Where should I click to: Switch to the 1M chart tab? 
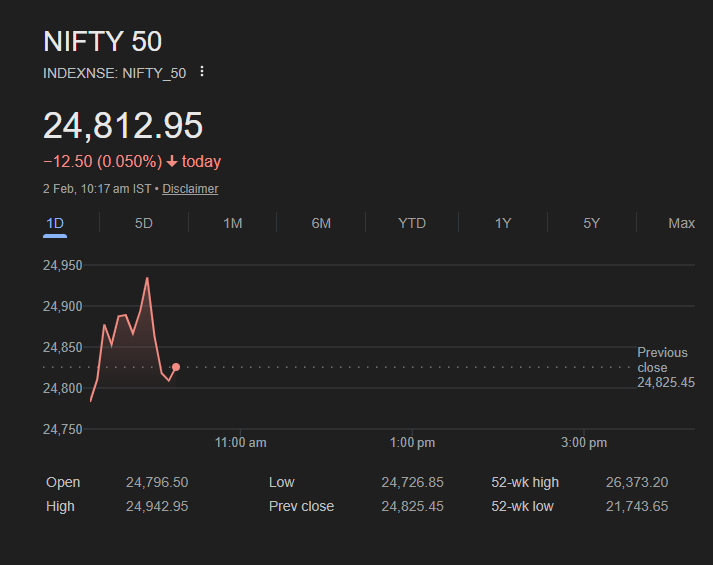(x=232, y=223)
